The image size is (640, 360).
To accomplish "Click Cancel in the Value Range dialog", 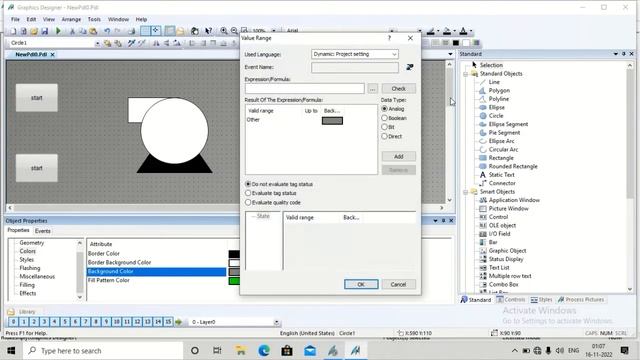I will click(398, 284).
